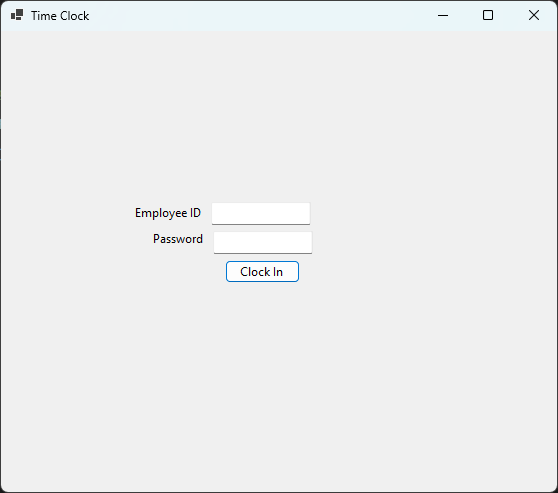Maximize the Time Clock window

coord(488,15)
